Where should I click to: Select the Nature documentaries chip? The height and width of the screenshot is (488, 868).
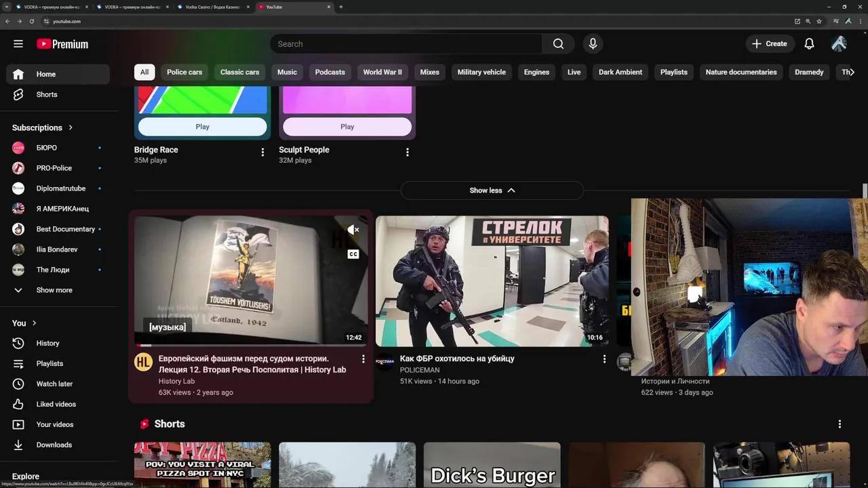(x=741, y=72)
